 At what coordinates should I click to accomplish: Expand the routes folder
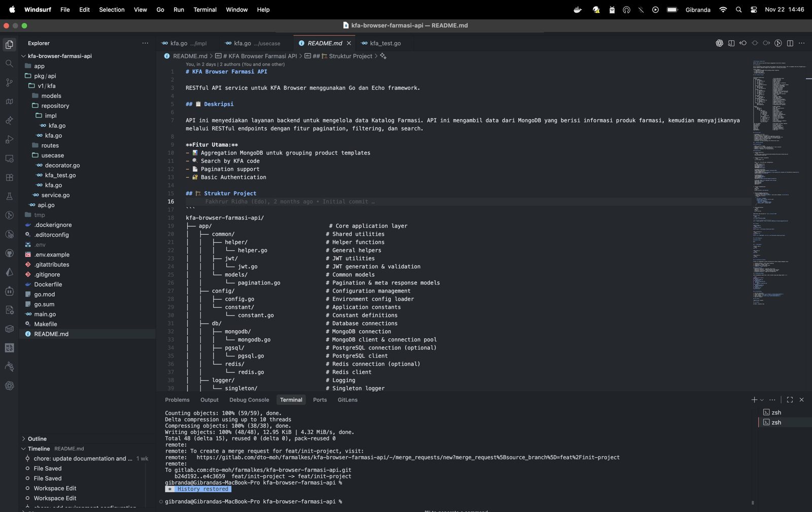pos(50,145)
